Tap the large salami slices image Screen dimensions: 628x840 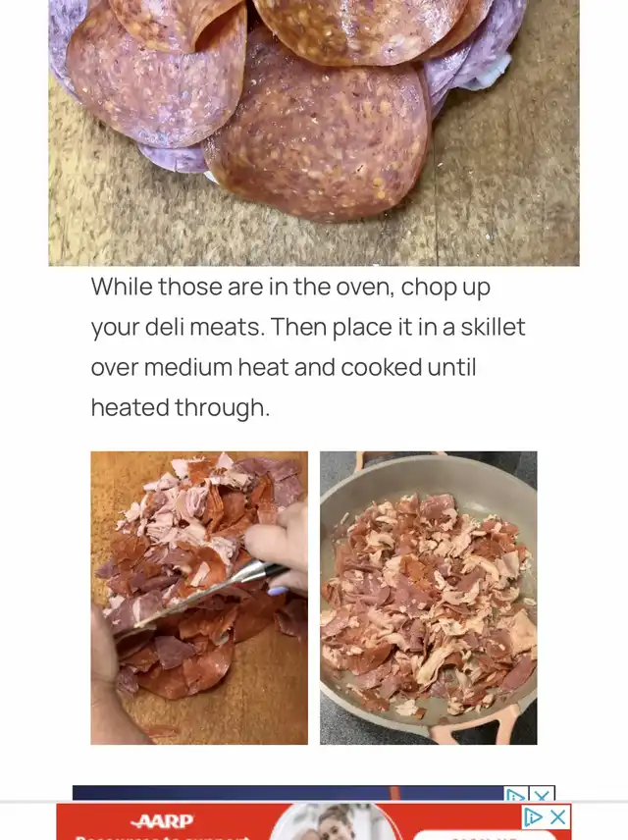coord(313,132)
